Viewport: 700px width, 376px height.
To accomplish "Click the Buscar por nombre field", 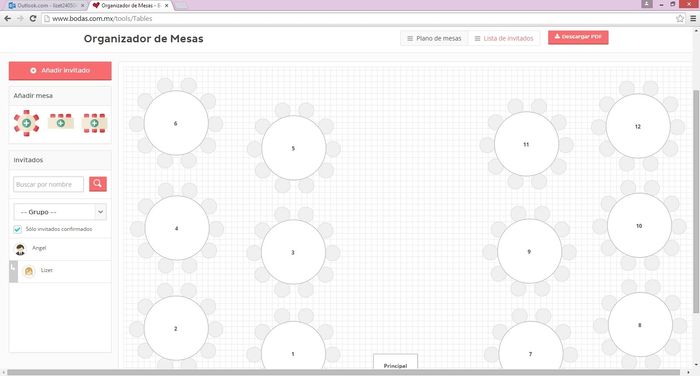I will (48, 184).
